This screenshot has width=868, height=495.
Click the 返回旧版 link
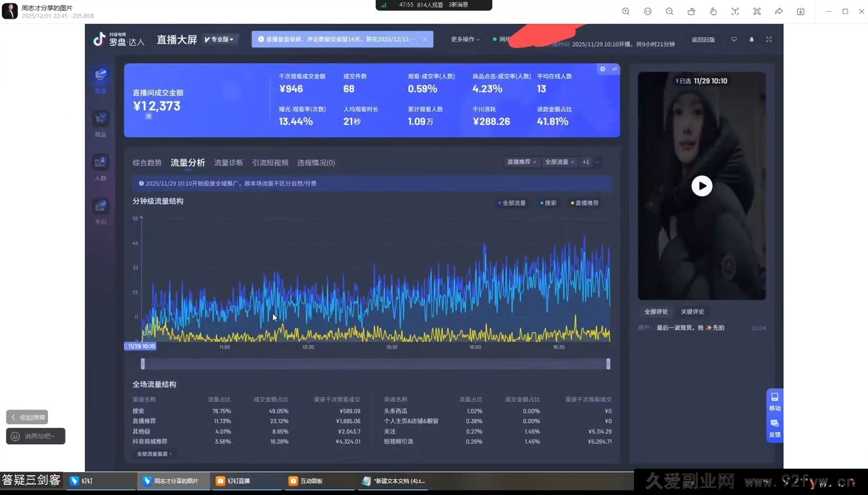coord(703,40)
